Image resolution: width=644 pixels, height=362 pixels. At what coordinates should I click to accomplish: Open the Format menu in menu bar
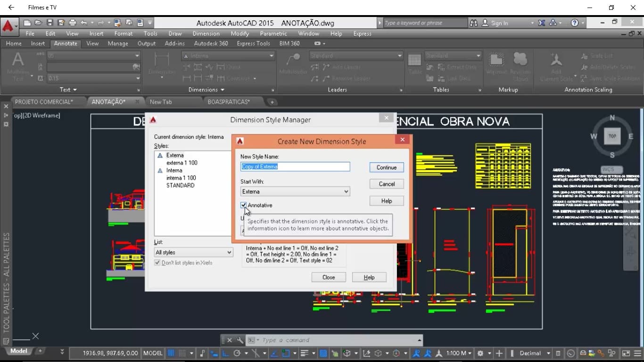pos(124,33)
